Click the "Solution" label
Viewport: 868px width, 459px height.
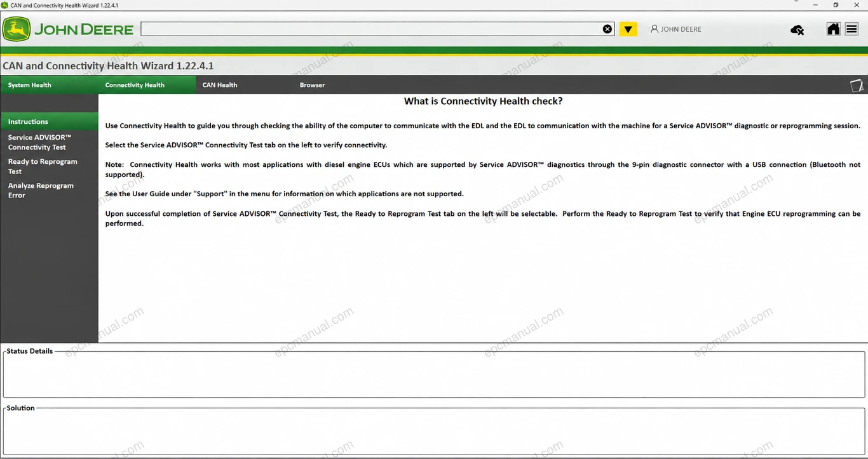[20, 408]
